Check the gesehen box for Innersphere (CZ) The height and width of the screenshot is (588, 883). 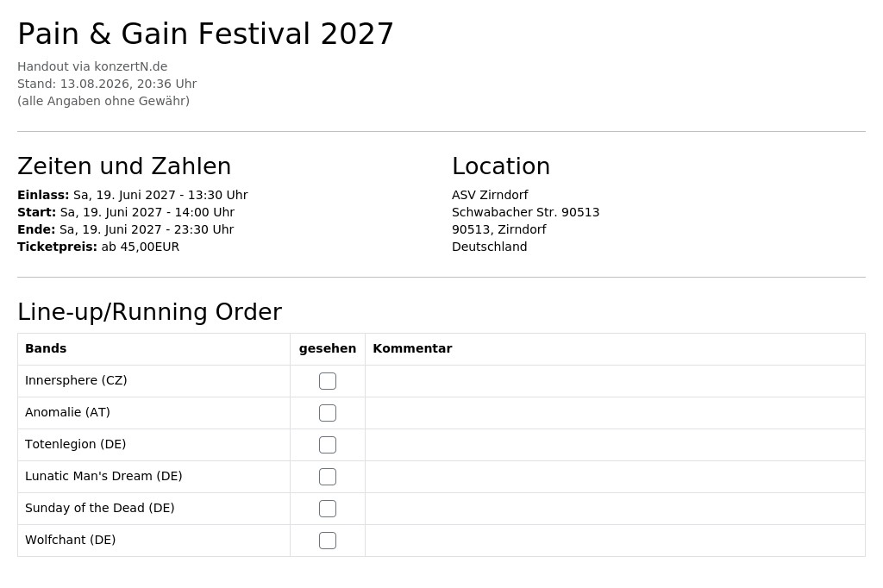(x=327, y=381)
